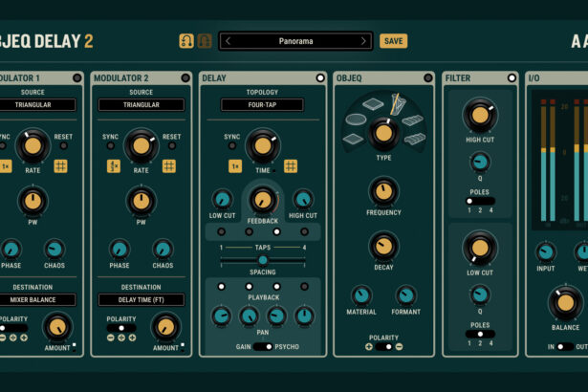Image resolution: width=588 pixels, height=392 pixels.
Task: Toggle the Delay module power button
Action: click(320, 77)
